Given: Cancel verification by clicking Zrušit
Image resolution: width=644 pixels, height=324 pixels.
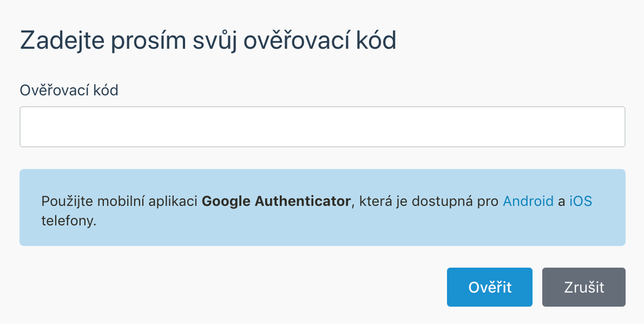Looking at the screenshot, I should 583,287.
